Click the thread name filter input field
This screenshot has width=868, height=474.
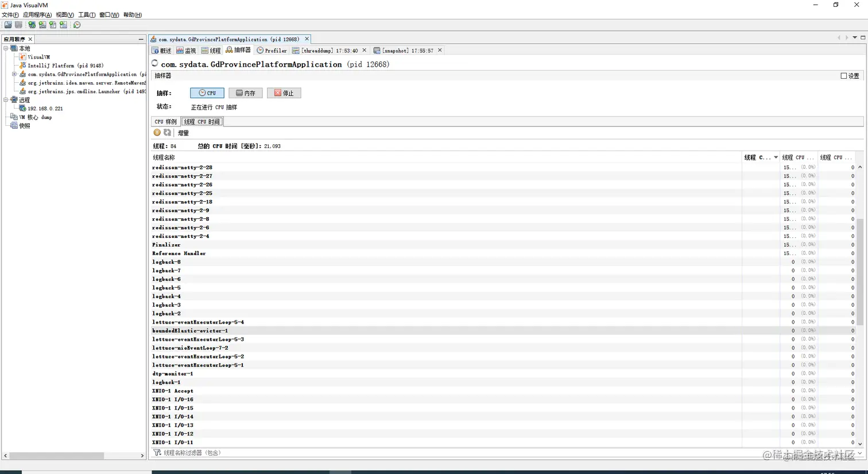click(507, 453)
